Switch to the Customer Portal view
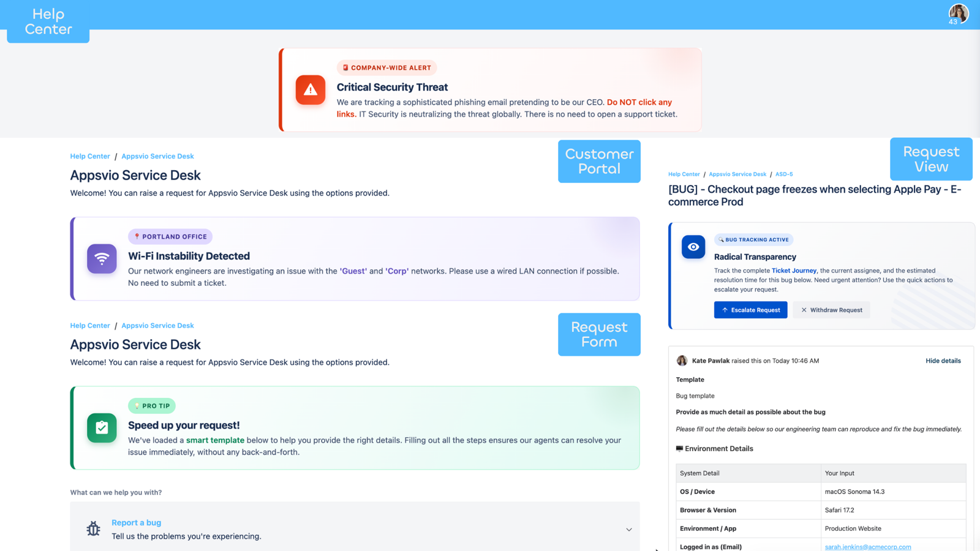The height and width of the screenshot is (551, 980). 598,161
